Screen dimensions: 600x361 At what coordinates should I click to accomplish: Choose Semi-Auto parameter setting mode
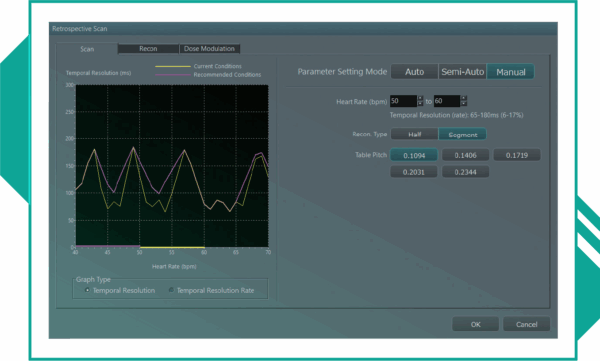click(462, 72)
